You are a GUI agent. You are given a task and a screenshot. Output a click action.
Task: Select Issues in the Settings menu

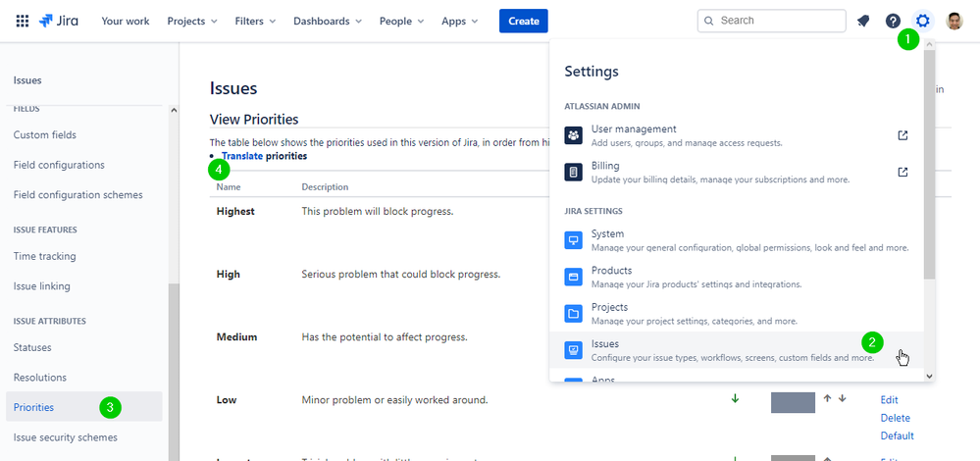(x=737, y=350)
